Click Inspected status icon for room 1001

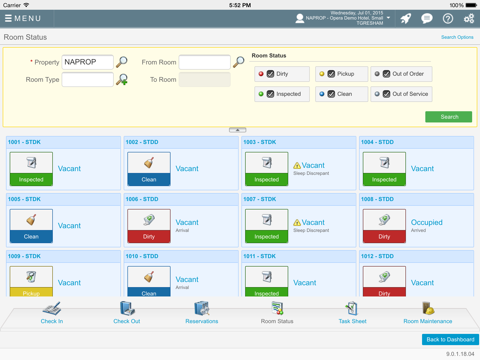[31, 169]
